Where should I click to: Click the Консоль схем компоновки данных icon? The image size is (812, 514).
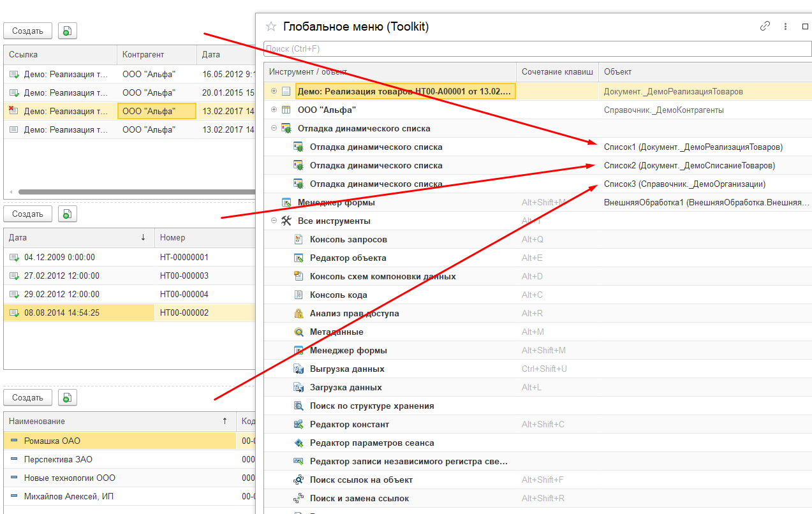point(299,276)
